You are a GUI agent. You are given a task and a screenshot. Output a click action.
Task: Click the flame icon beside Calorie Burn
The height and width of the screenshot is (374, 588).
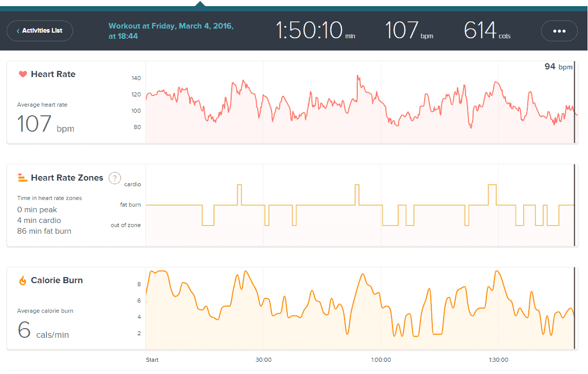point(22,281)
